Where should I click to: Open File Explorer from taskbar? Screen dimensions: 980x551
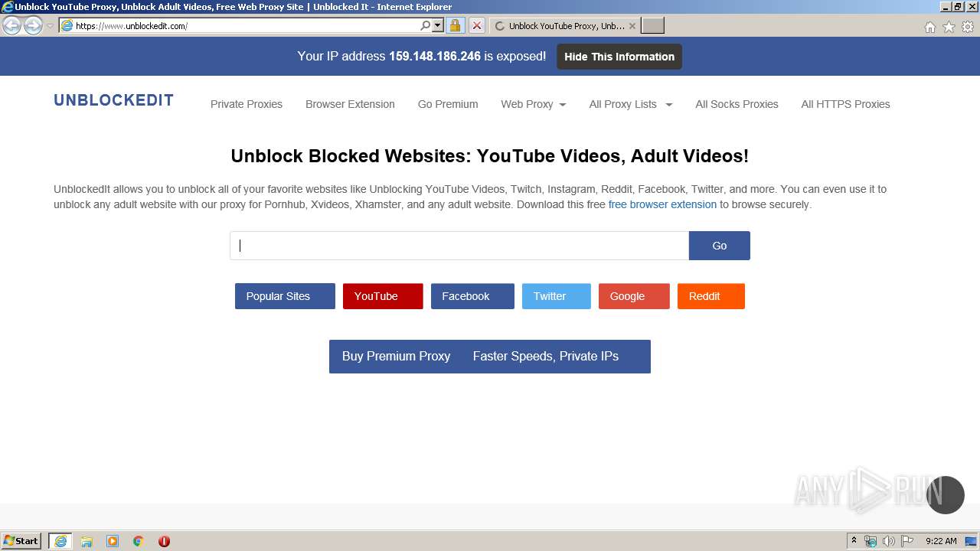pos(87,541)
